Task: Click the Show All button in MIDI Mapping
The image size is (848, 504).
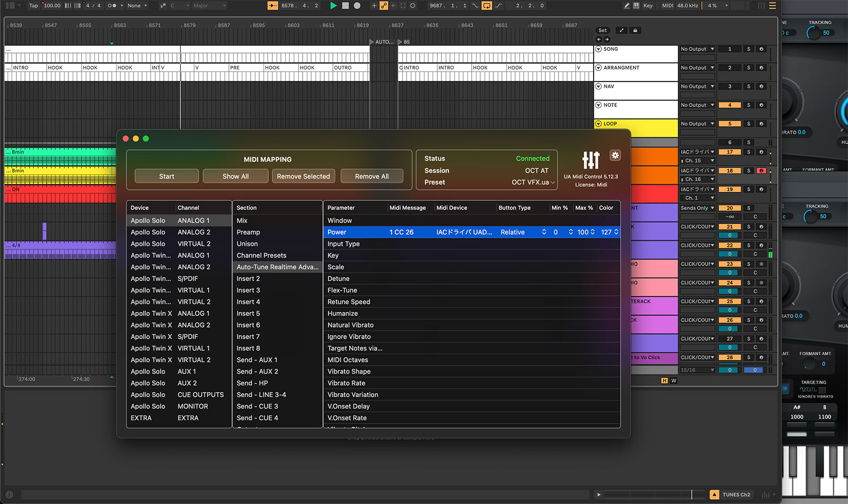Action: pos(235,176)
